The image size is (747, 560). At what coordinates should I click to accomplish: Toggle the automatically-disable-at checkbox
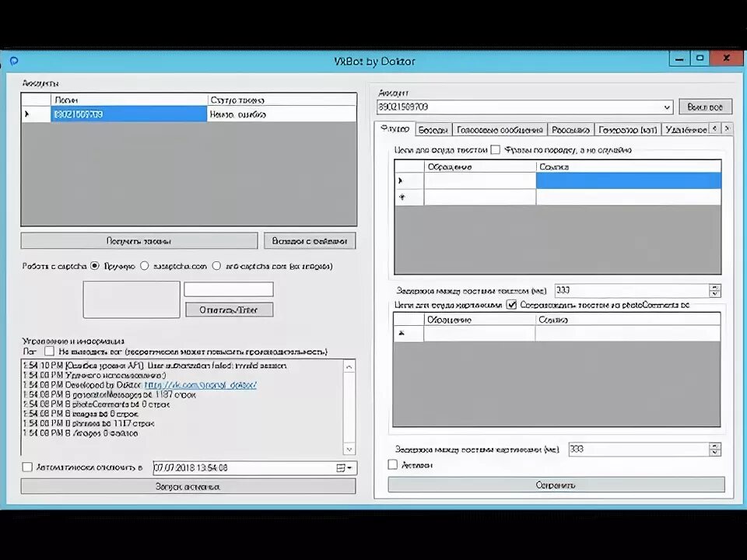28,467
